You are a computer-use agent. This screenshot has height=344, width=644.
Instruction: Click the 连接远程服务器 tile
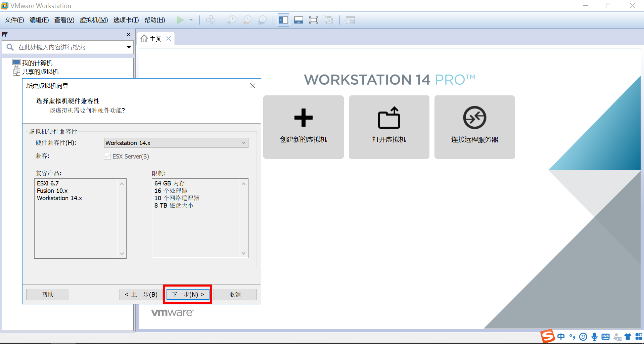(475, 127)
